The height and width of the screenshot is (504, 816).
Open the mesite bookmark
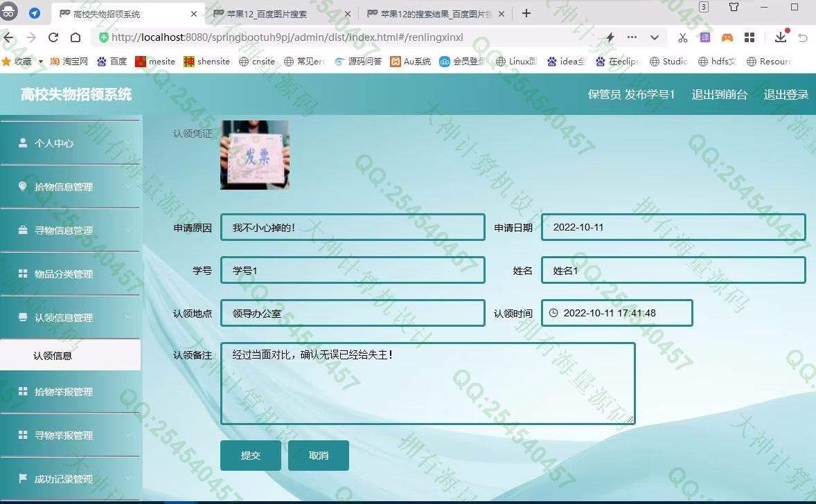point(155,62)
